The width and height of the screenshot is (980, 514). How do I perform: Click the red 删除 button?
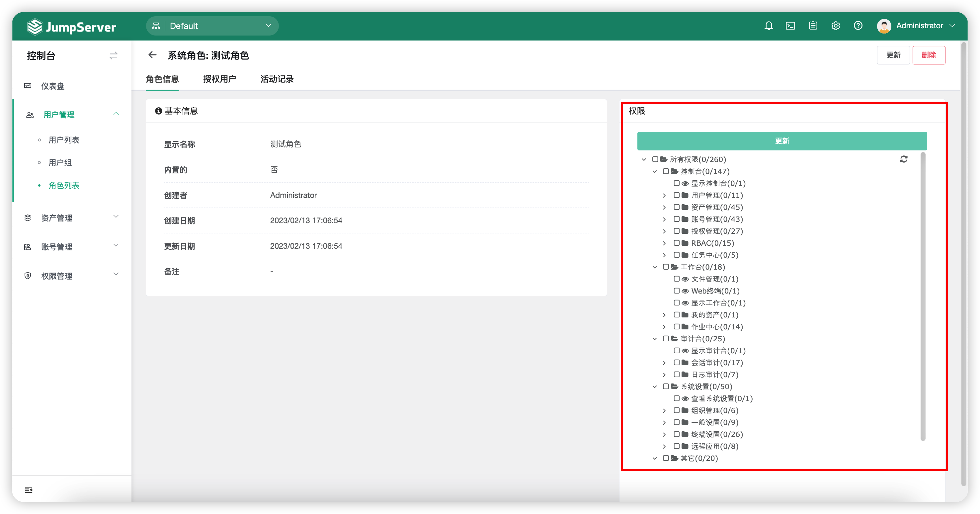tap(929, 55)
